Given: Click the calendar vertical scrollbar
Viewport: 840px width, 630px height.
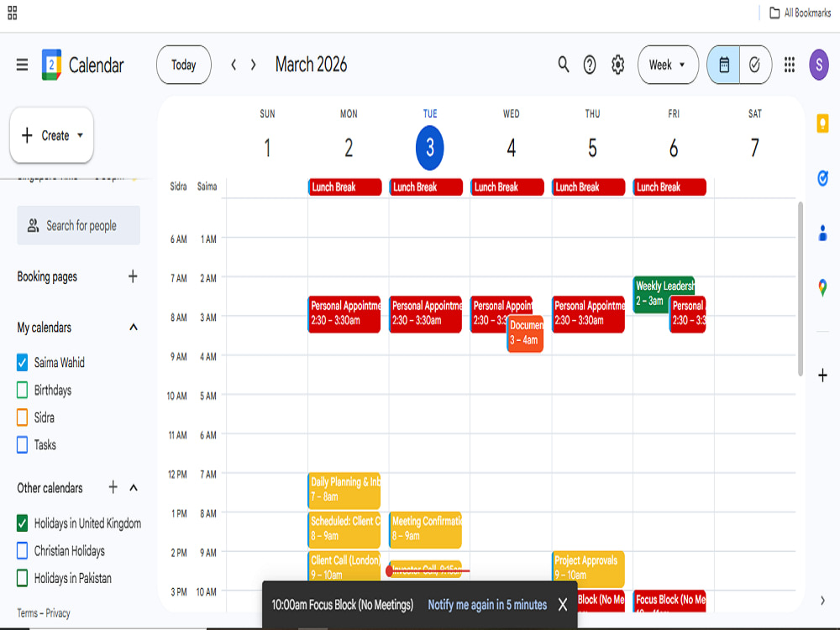Looking at the screenshot, I should click(801, 289).
